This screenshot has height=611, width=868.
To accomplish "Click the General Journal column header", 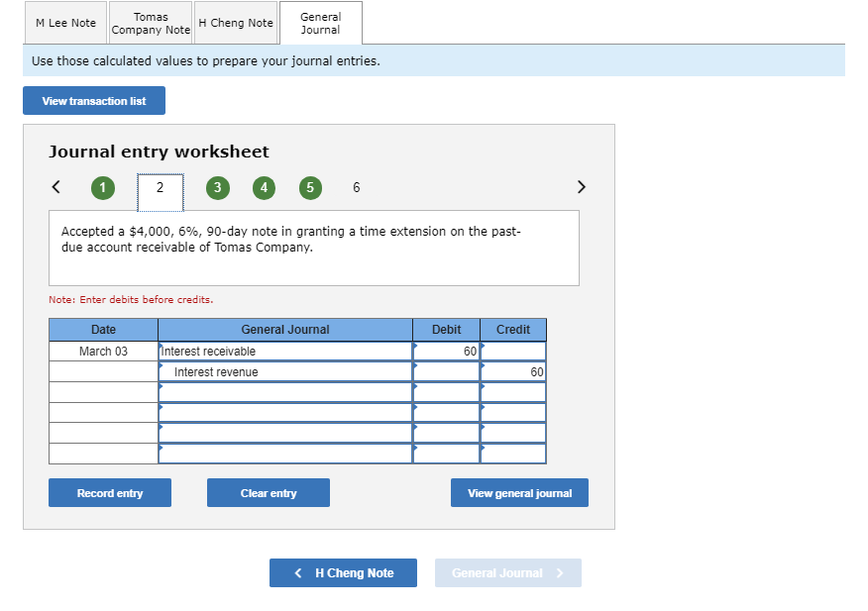I will click(285, 330).
